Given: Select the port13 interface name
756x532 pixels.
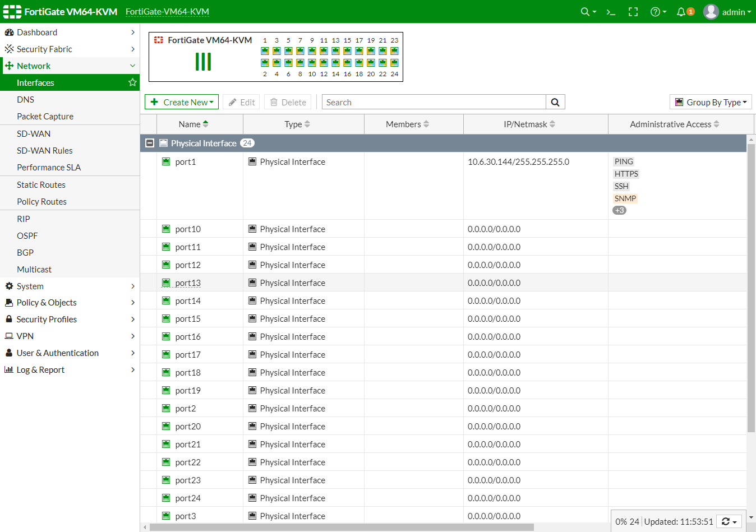Looking at the screenshot, I should (188, 283).
